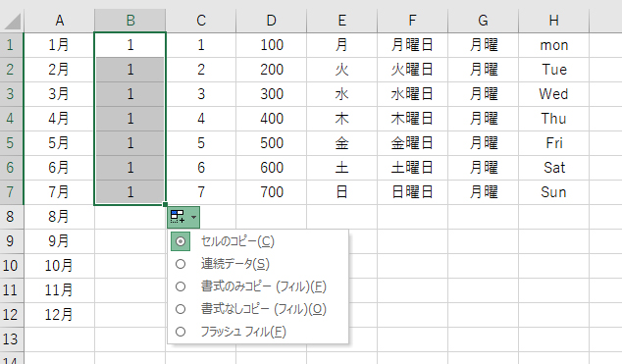Click cell containing 土曜日

(413, 168)
